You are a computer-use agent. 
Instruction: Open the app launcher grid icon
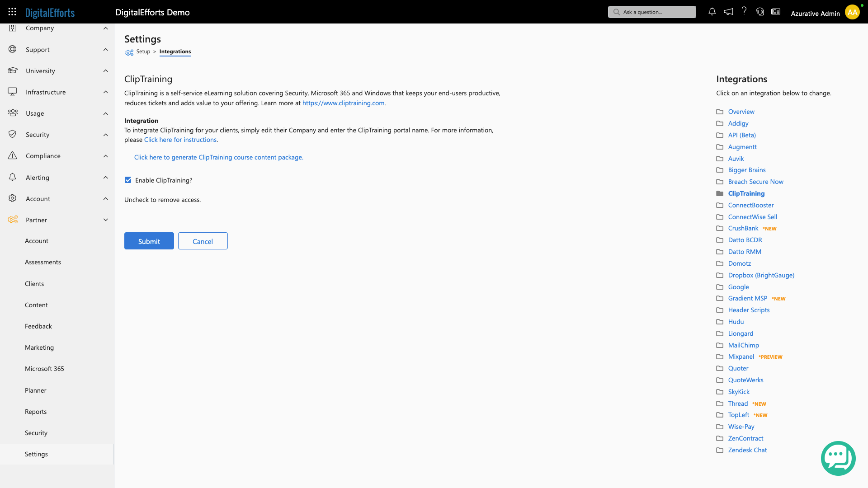click(x=12, y=12)
